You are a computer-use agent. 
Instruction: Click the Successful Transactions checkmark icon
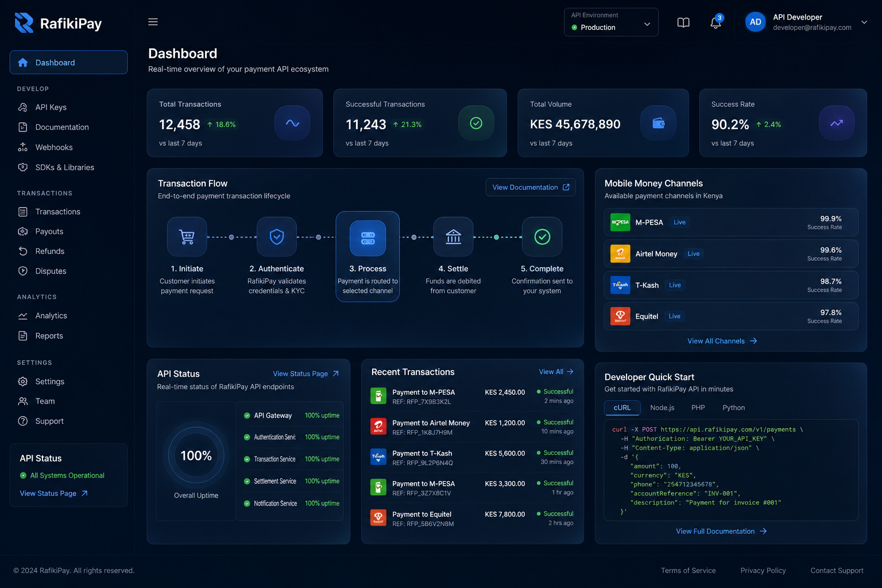point(476,123)
